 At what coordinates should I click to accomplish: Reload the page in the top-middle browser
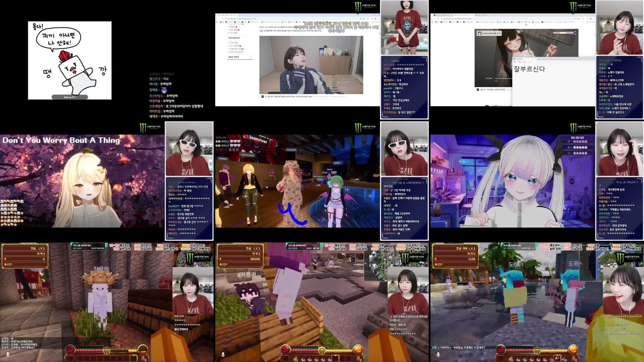223,19
